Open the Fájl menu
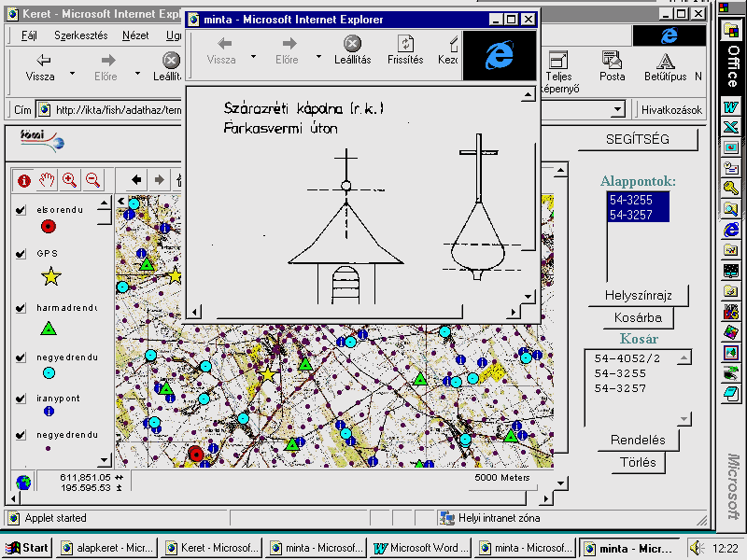This screenshot has height=560, width=747. 29,35
